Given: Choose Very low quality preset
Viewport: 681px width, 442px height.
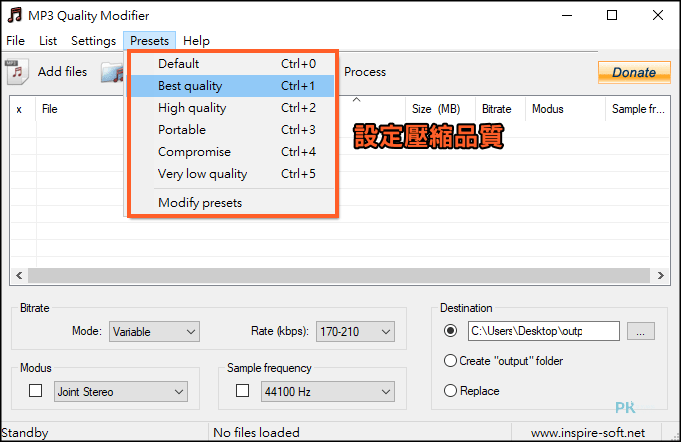Looking at the screenshot, I should point(233,174).
